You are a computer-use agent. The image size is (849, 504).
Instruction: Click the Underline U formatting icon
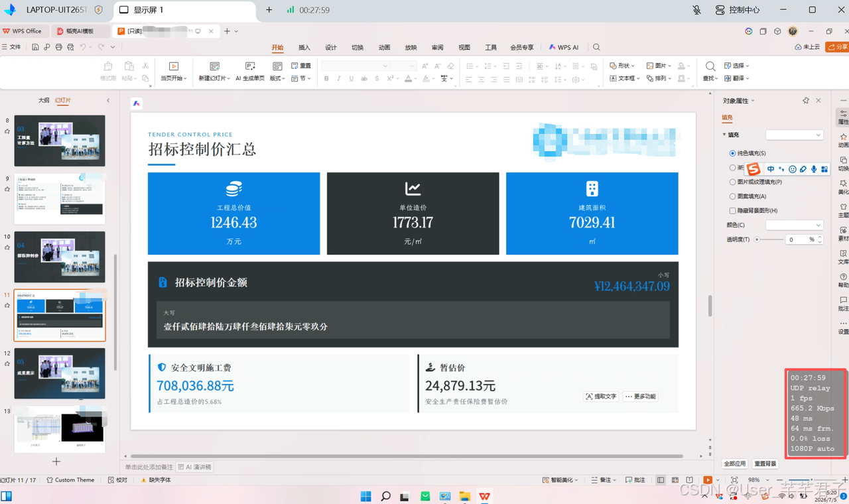coord(352,79)
